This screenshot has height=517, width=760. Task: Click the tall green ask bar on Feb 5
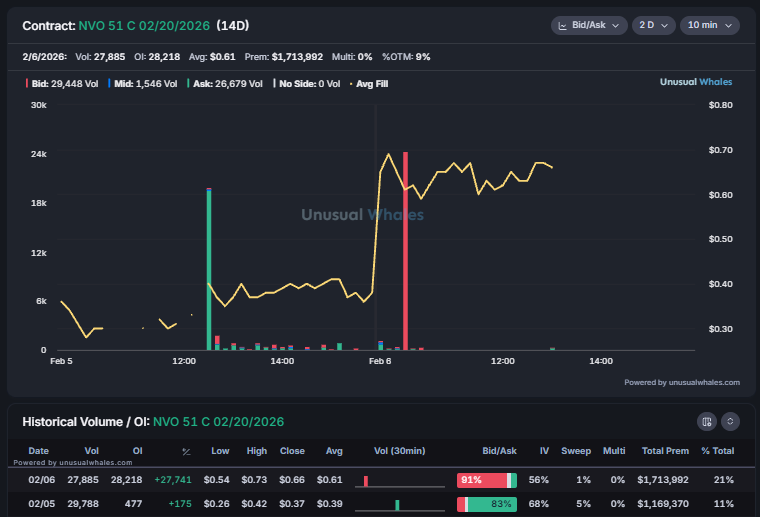click(x=208, y=270)
